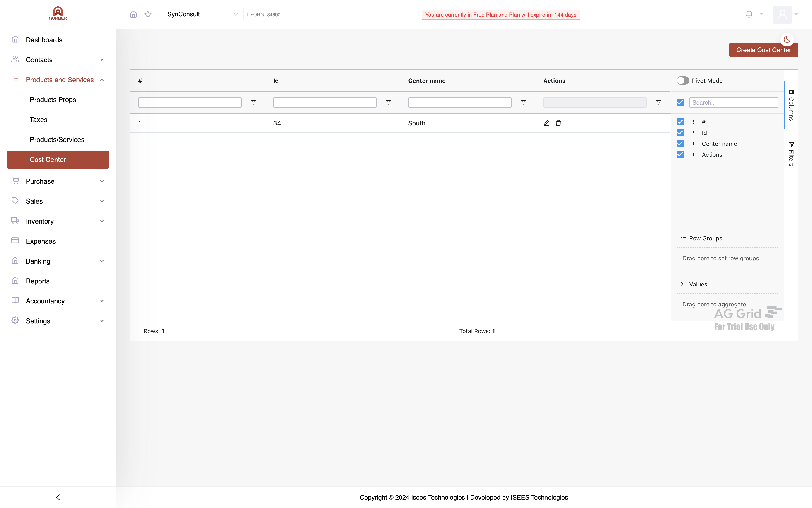Open the Filters side tab
This screenshot has height=508, width=812.
(791, 154)
